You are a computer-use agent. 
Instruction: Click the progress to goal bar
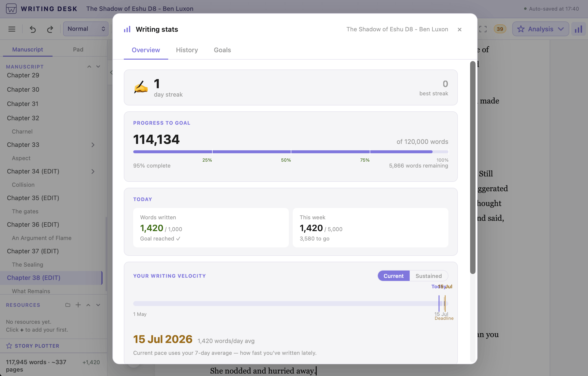(x=291, y=152)
